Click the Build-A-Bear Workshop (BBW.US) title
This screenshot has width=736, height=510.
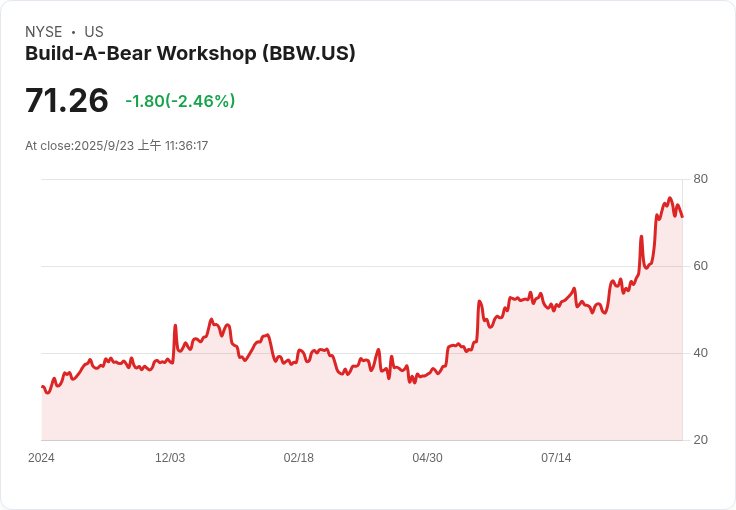coord(190,53)
